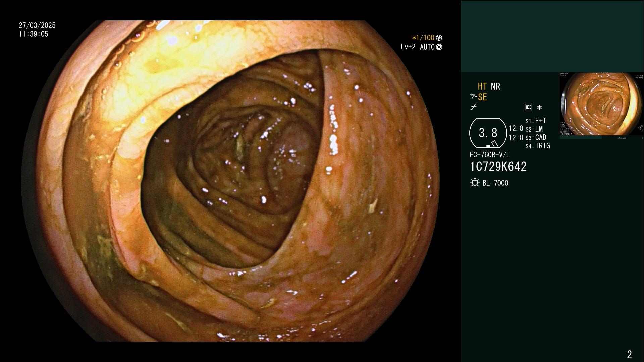The width and height of the screenshot is (644, 362).
Task: Click the scope model EC-760R-V/L
Action: click(x=490, y=155)
